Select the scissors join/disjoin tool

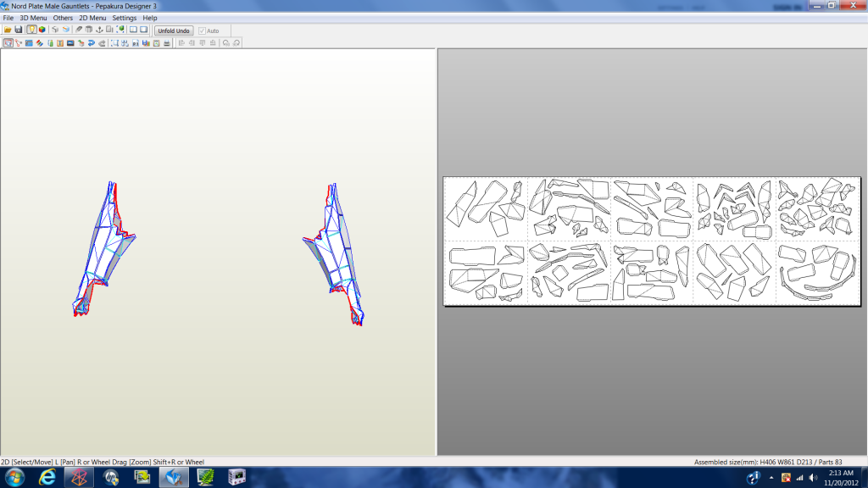(x=19, y=43)
